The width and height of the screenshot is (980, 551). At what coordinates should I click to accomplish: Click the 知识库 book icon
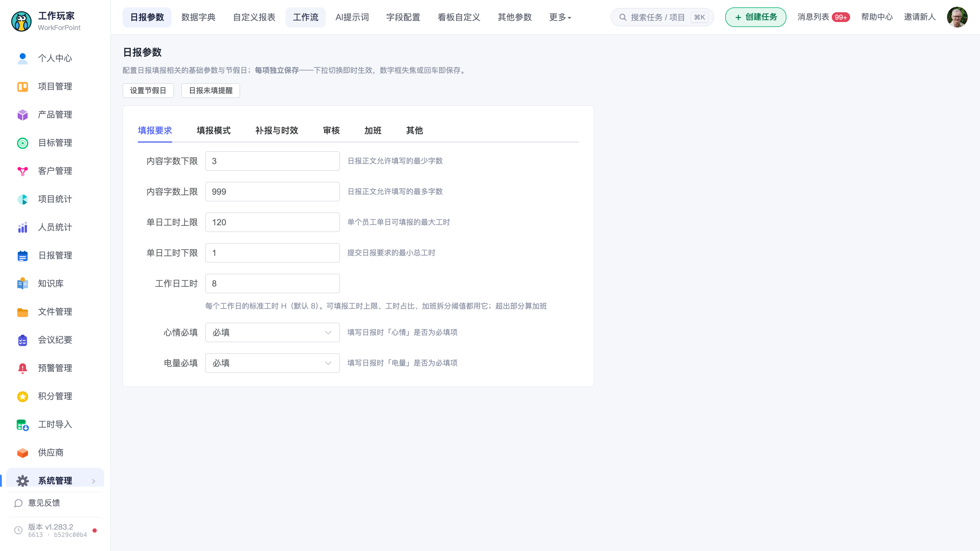(x=22, y=283)
